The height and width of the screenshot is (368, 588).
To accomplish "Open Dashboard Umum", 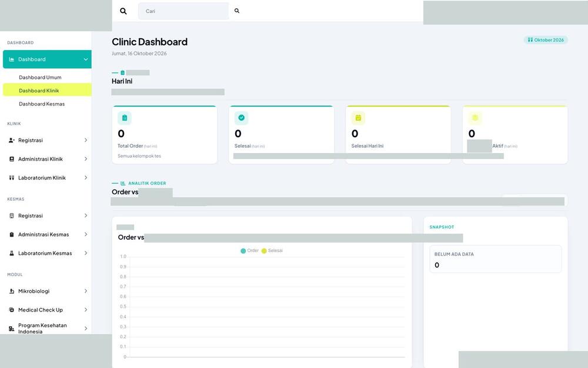I will [x=40, y=77].
